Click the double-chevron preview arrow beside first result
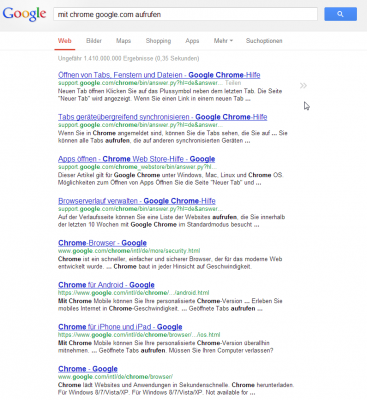 [303, 86]
